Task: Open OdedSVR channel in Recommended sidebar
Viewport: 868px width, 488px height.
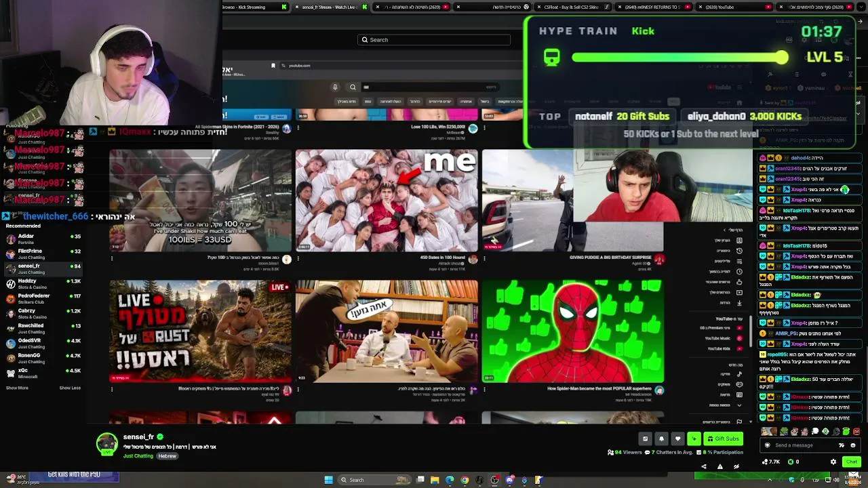Action: tap(43, 344)
